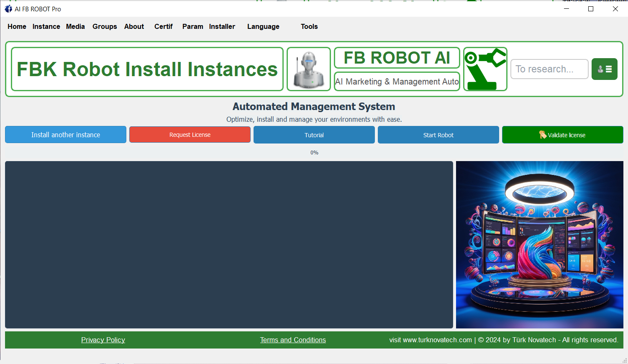Click the green Validate license button

click(563, 135)
